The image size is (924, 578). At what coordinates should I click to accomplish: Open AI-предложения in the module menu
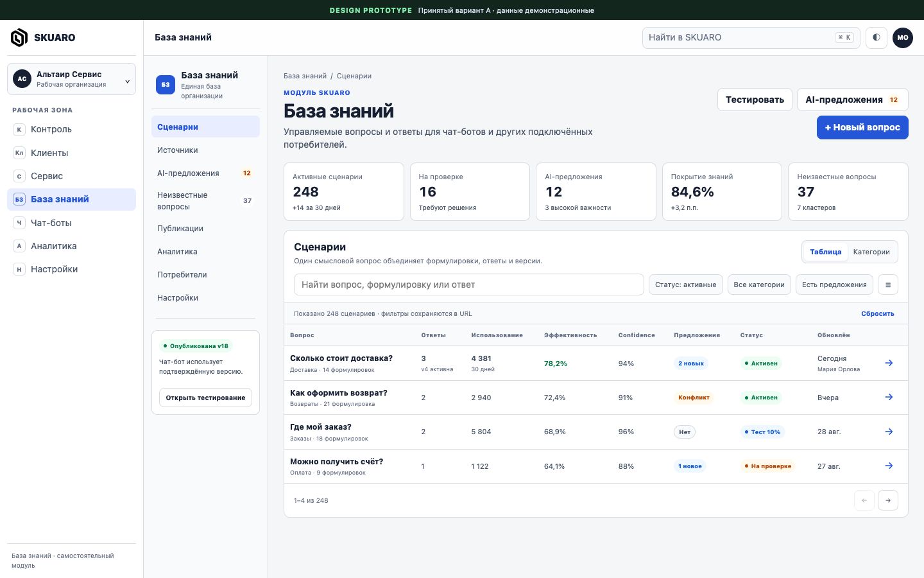205,173
